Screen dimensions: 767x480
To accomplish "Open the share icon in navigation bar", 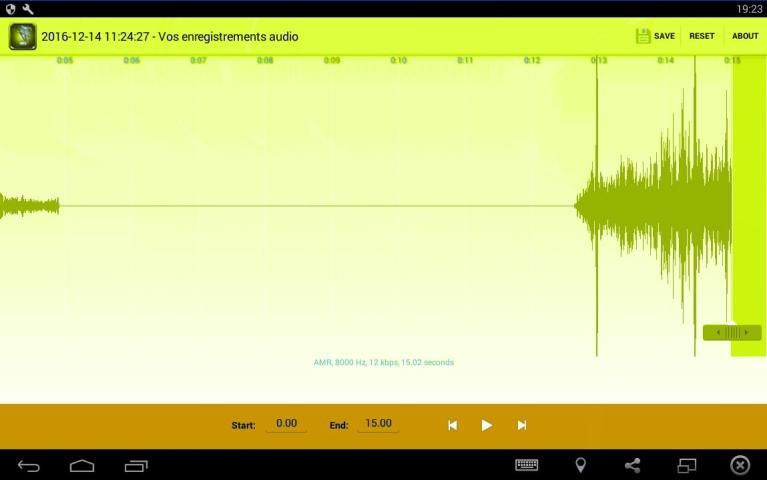I will (632, 465).
